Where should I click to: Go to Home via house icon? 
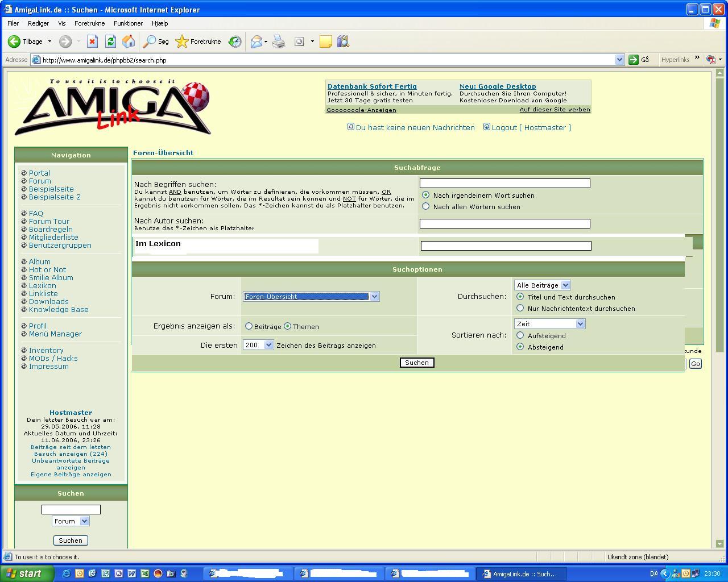(x=129, y=41)
